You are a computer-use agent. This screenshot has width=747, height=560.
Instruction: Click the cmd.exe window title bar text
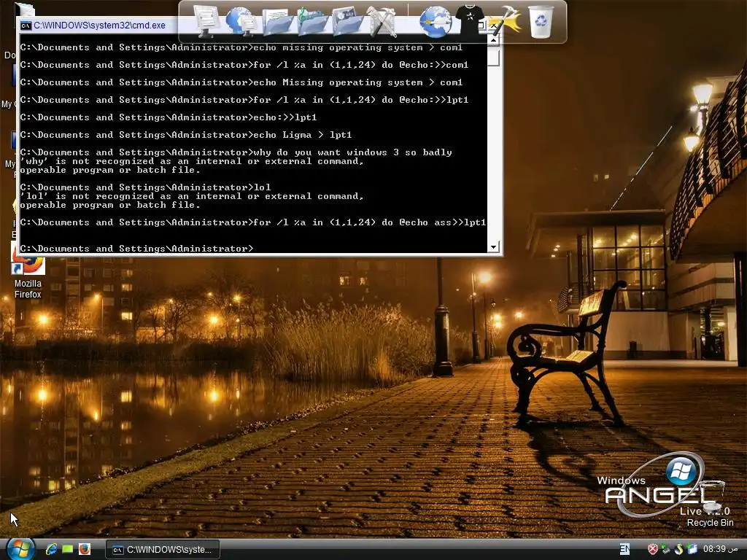click(x=99, y=26)
